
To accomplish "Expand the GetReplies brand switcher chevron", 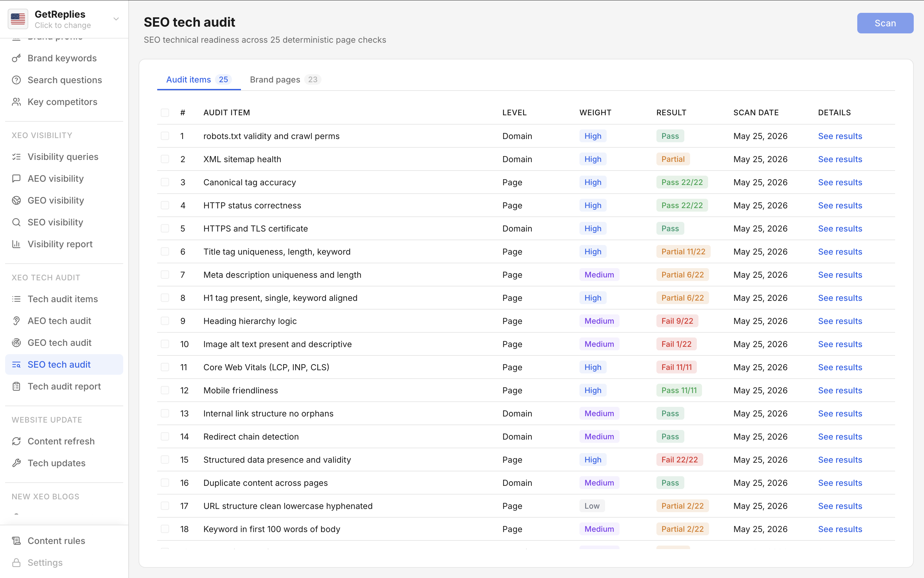I will 116,19.
